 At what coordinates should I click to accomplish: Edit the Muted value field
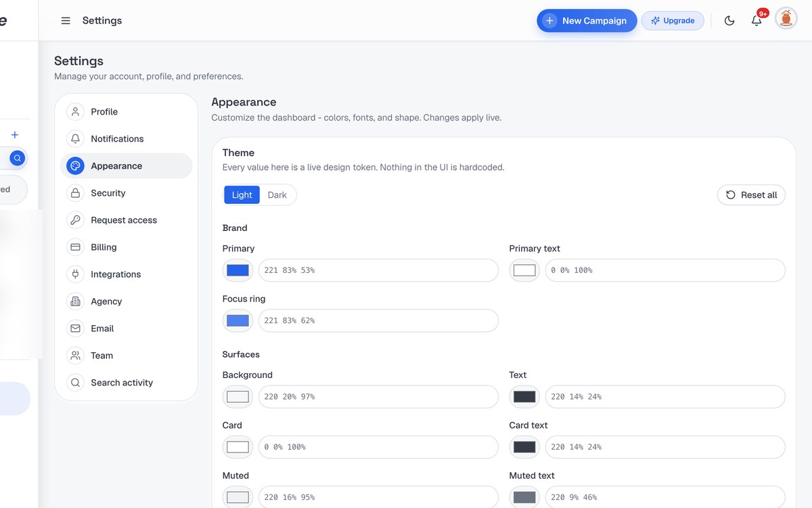click(378, 497)
